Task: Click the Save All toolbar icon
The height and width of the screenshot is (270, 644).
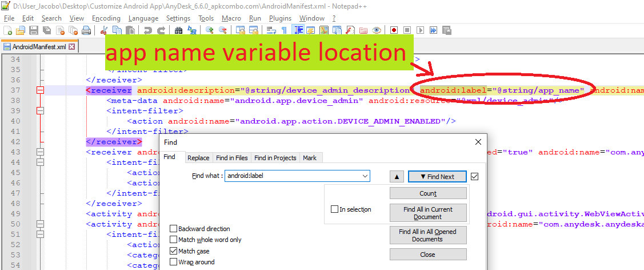Action: pos(47,30)
